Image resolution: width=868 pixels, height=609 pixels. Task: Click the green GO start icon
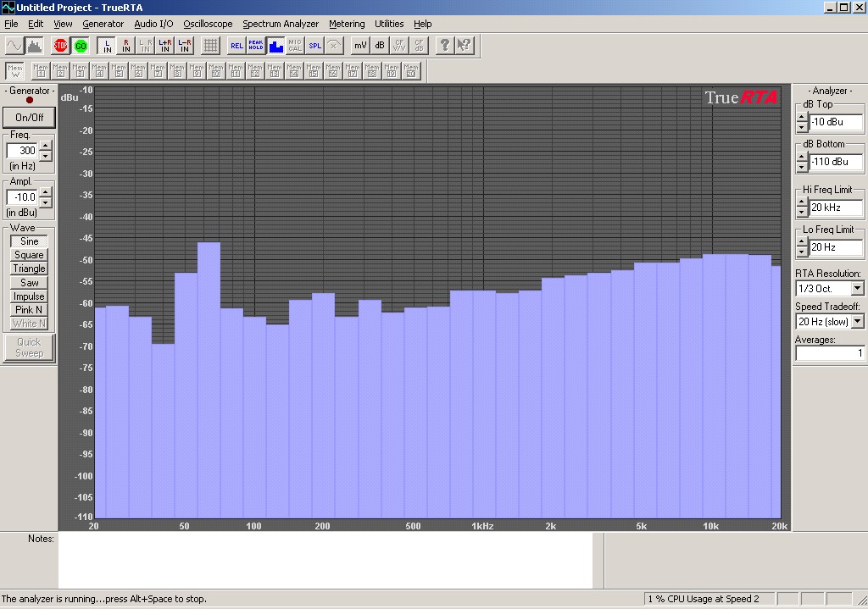click(81, 46)
